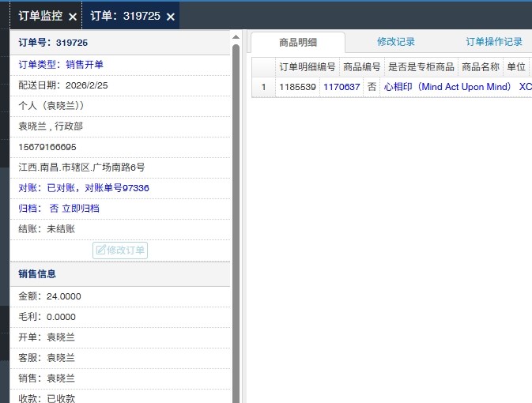
Task: Click the left panel vertical scrollbar
Action: pos(236,198)
